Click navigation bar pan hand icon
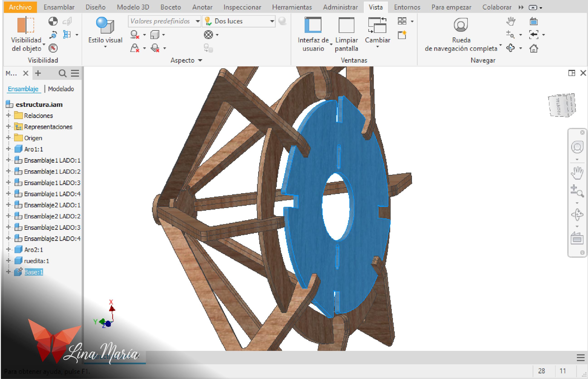 pos(577,173)
